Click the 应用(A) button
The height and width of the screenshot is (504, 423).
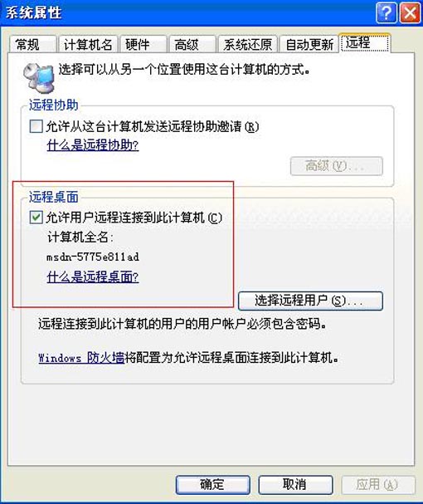coord(378,485)
